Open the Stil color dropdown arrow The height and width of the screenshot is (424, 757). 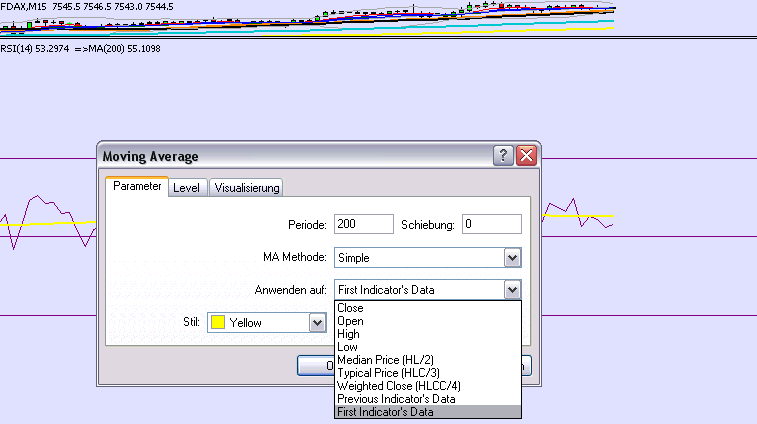(x=317, y=323)
